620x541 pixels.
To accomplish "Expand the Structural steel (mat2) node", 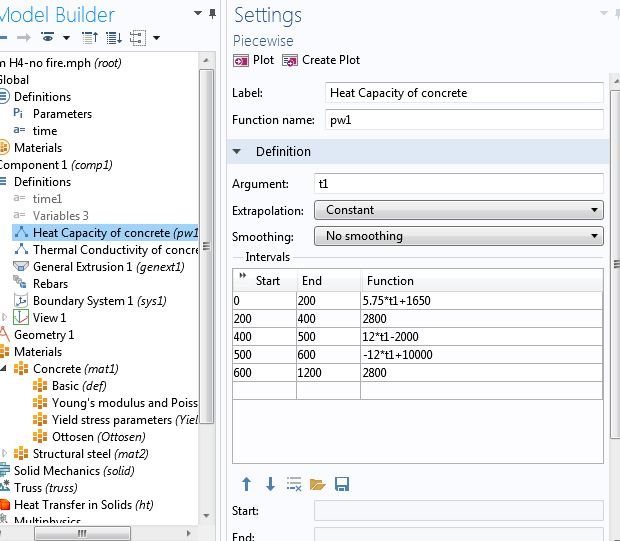I will pos(5,454).
